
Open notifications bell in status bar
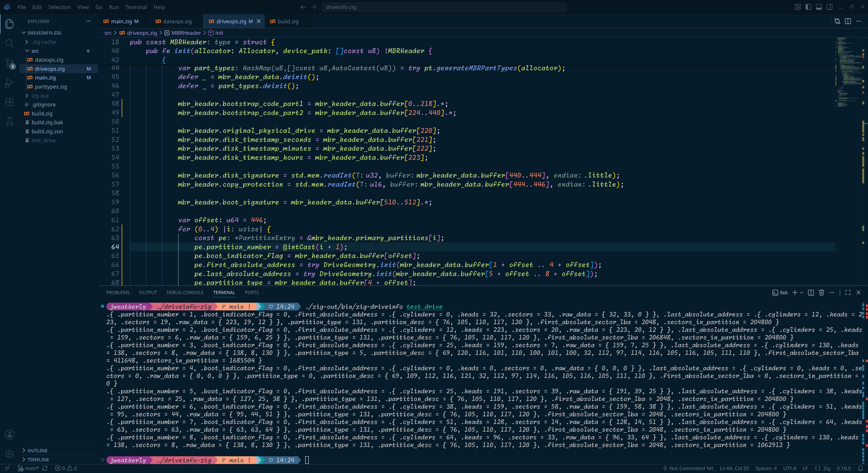(x=860, y=468)
